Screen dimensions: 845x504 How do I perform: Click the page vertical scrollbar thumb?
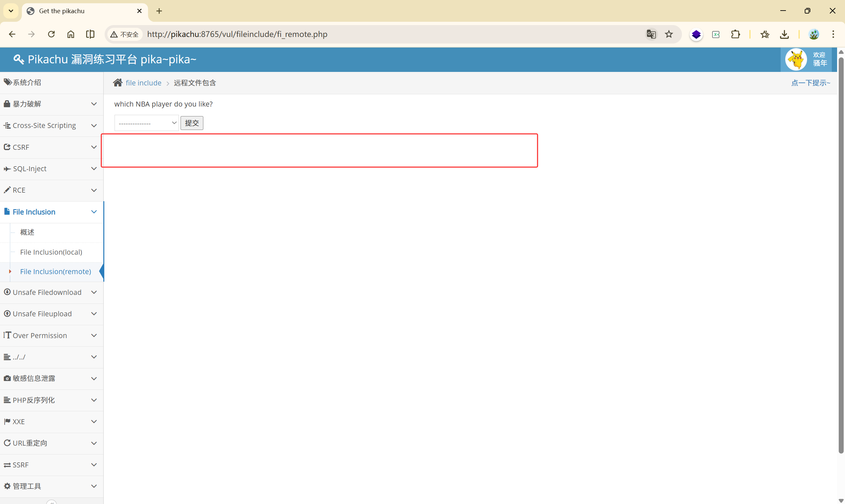point(841,255)
